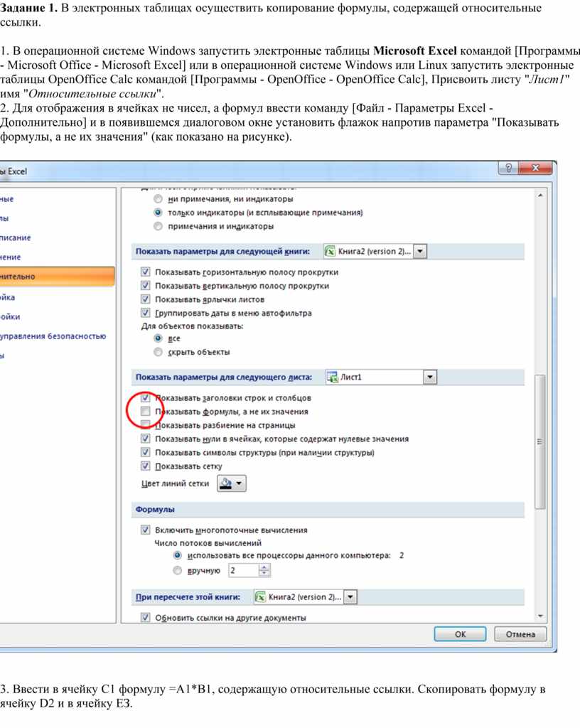The height and width of the screenshot is (728, 580).
Task: Enable 'Показывать формулы, а не их значения'
Action: pyautogui.click(x=145, y=411)
